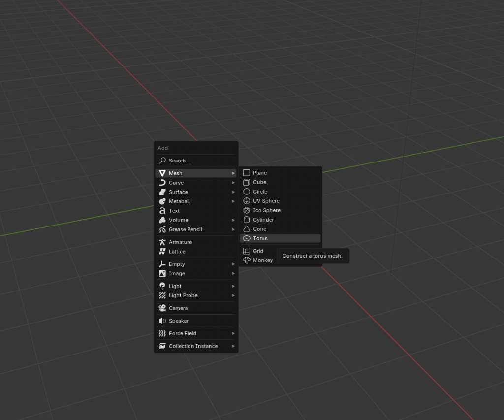Choose Lattice from the Add menu
Screen dimensions: 504x420
pos(177,252)
